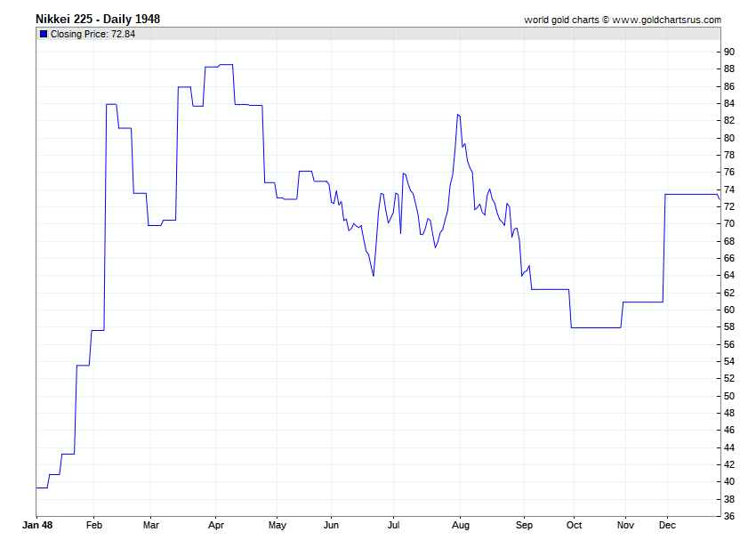Click the 'Jan 48' x-axis label
Screen dimensions: 756x548
[x=37, y=525]
